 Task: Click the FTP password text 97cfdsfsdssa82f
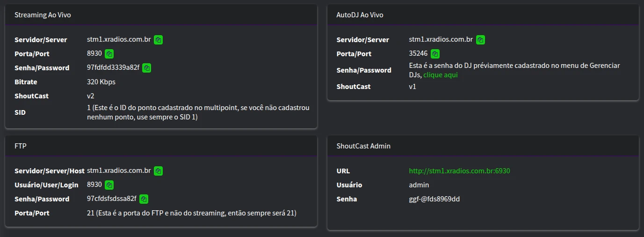pos(112,199)
